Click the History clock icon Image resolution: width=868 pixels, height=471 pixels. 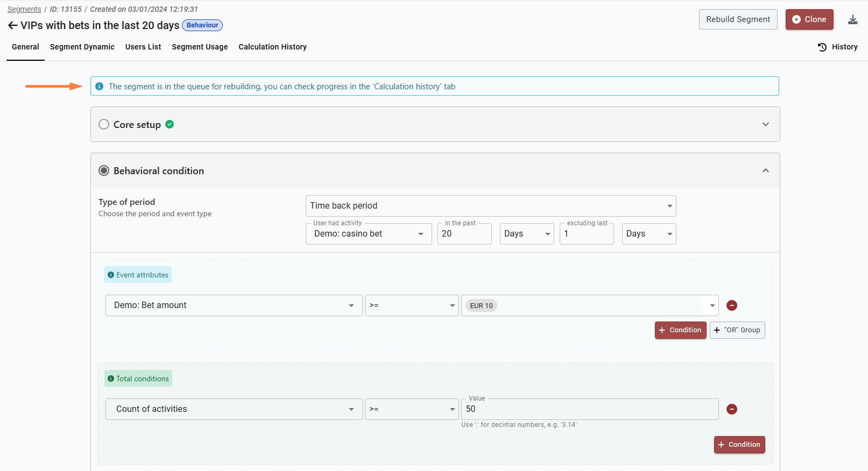[822, 47]
